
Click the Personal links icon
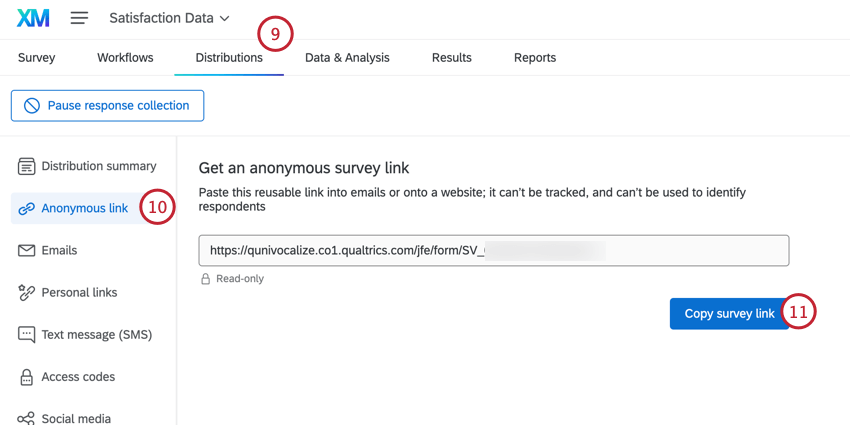[27, 292]
